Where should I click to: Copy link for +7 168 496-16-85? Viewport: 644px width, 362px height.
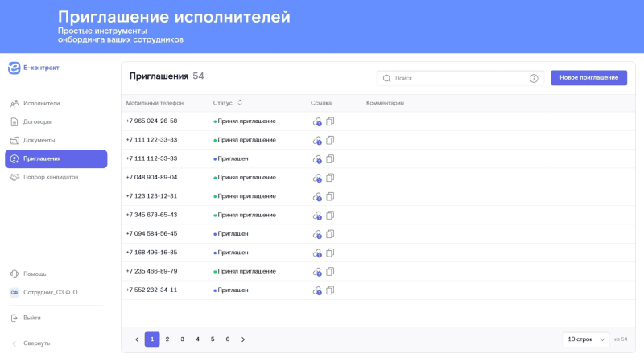point(330,253)
